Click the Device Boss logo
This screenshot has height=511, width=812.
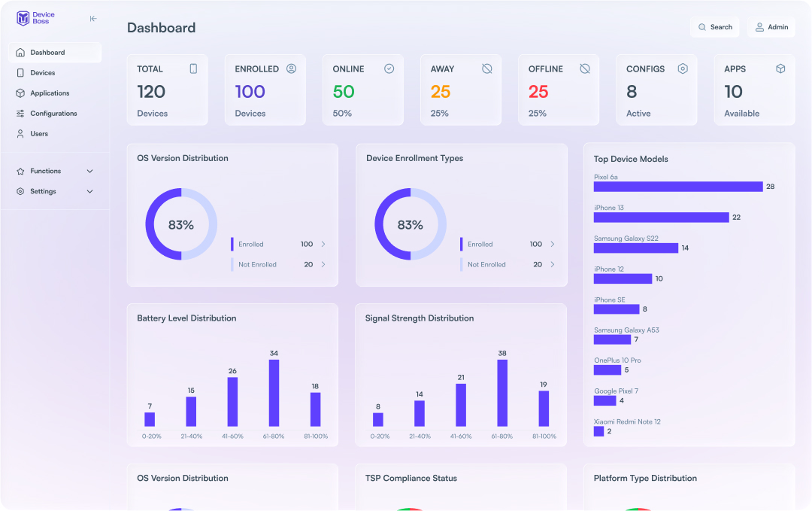[x=35, y=18]
